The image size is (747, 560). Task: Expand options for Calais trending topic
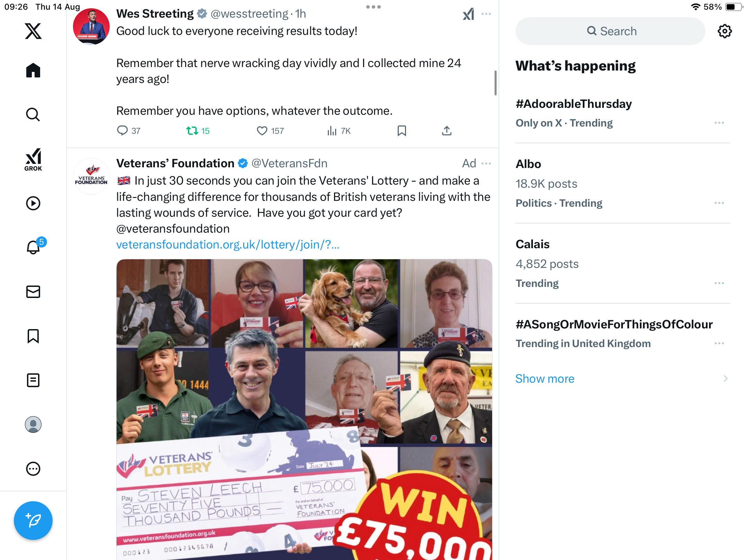(719, 283)
